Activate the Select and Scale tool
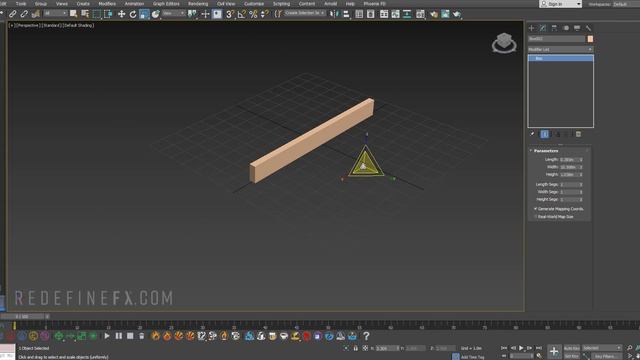The height and width of the screenshot is (360, 640). [144, 14]
